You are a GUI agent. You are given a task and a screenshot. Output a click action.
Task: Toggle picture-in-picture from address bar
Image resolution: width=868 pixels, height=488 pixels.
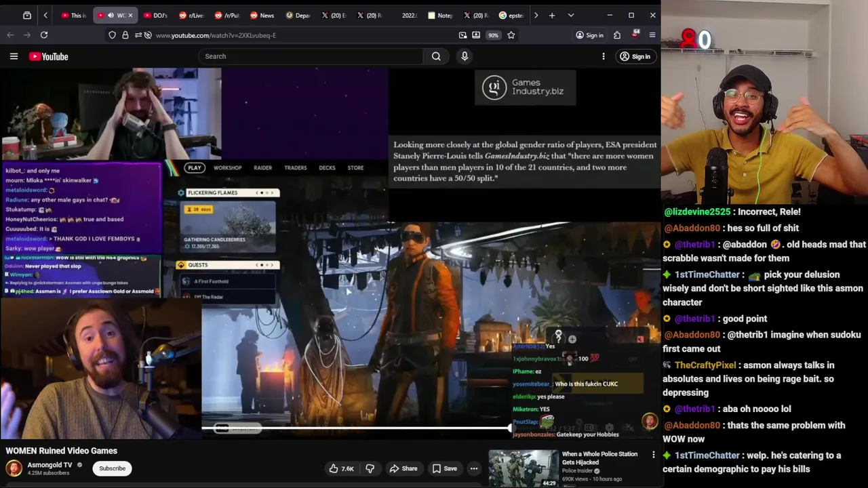462,35
